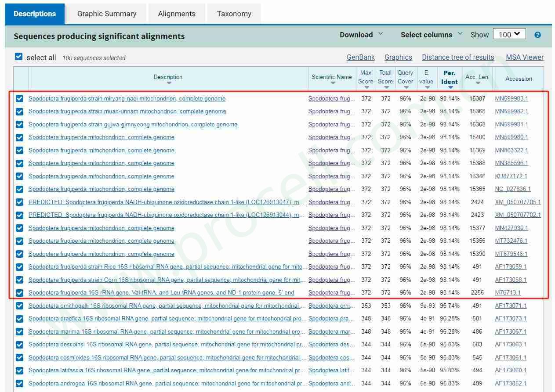Uncheck the select all checkbox
Image resolution: width=555 pixels, height=392 pixels.
[x=18, y=57]
